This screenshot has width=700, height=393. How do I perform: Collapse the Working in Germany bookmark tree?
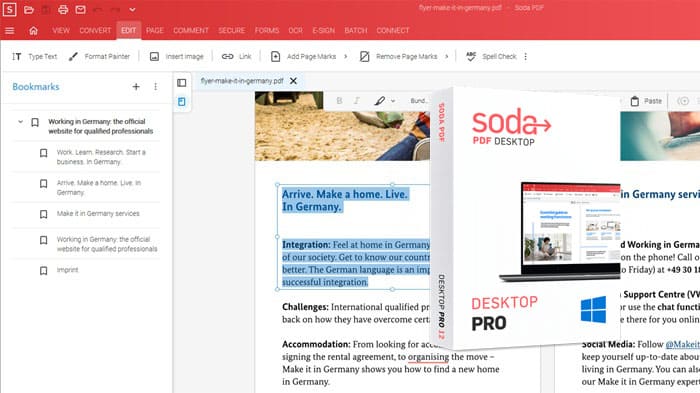[20, 121]
